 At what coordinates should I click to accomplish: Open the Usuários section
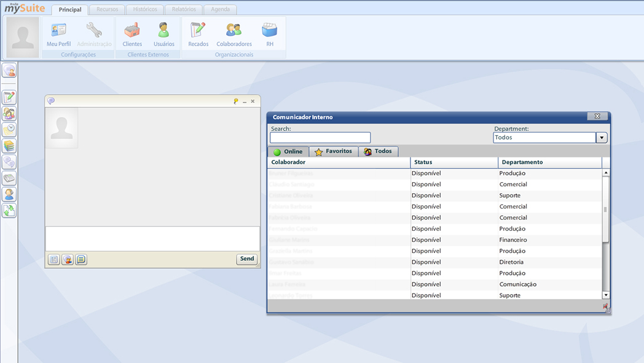pos(164,34)
